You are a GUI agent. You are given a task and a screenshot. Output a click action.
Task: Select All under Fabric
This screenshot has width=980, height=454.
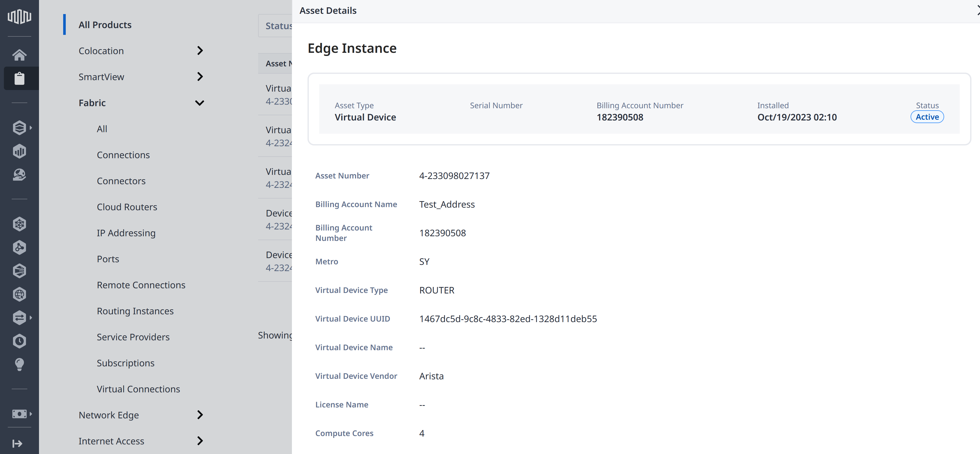pyautogui.click(x=102, y=129)
